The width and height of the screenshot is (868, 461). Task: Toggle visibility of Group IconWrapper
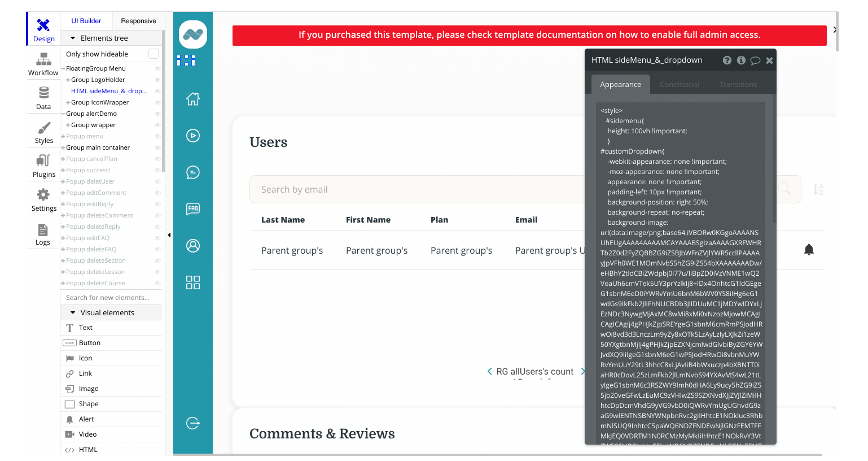157,102
